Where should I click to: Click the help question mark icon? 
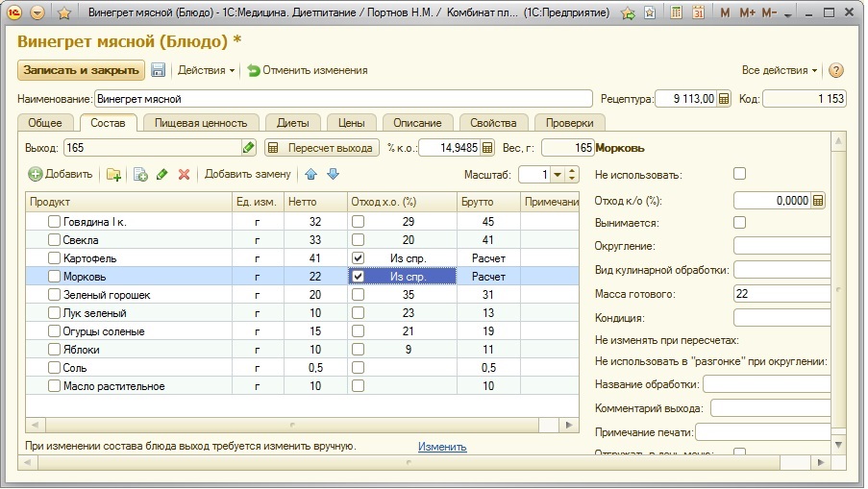[836, 70]
